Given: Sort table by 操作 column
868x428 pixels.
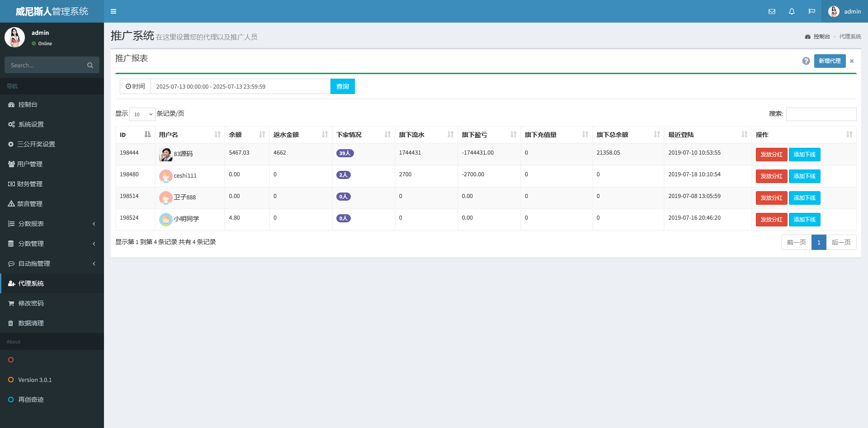Looking at the screenshot, I should 804,135.
